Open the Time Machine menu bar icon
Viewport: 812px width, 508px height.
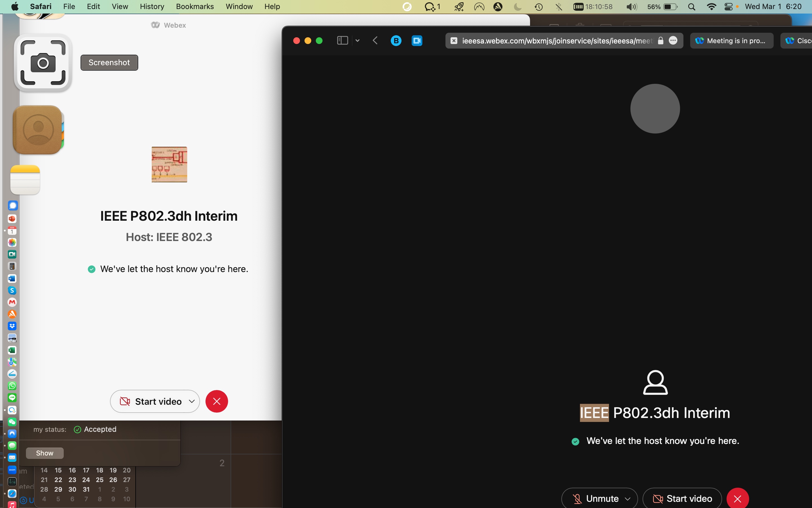539,7
